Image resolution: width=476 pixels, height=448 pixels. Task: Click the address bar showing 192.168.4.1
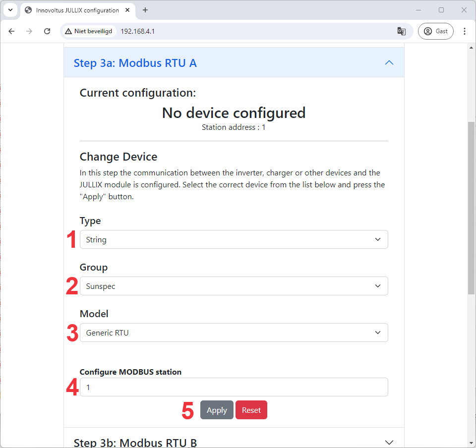(x=248, y=31)
